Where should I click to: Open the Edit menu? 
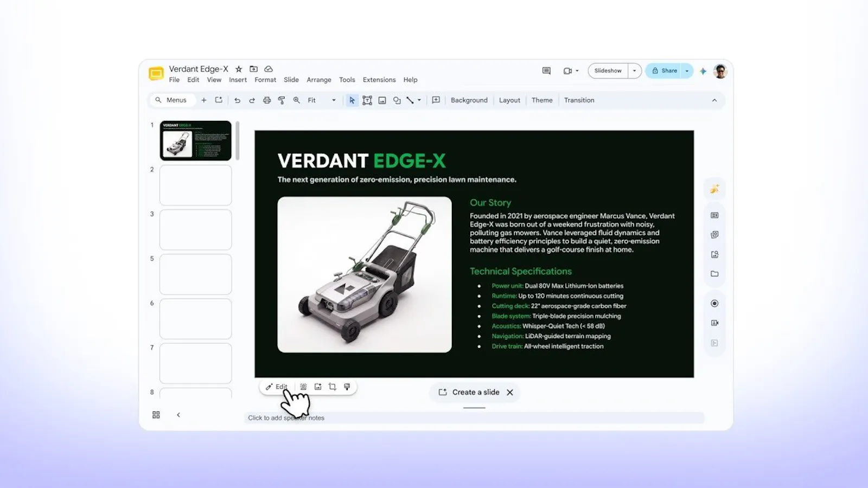pos(193,80)
